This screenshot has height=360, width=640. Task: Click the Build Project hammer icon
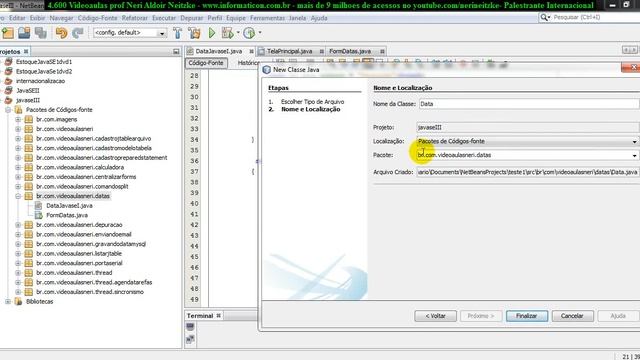pos(178,33)
